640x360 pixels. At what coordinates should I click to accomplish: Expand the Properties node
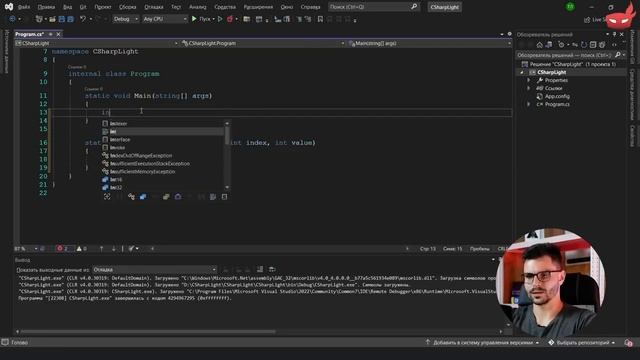[529, 80]
